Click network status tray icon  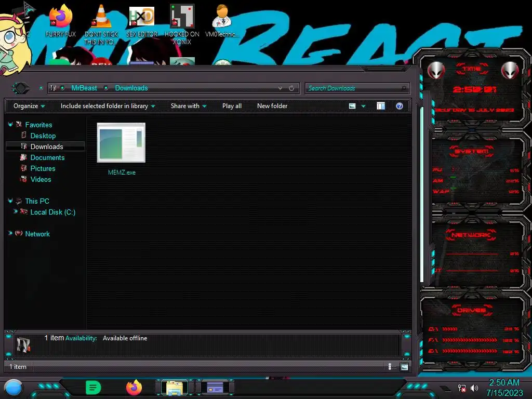[462, 388]
